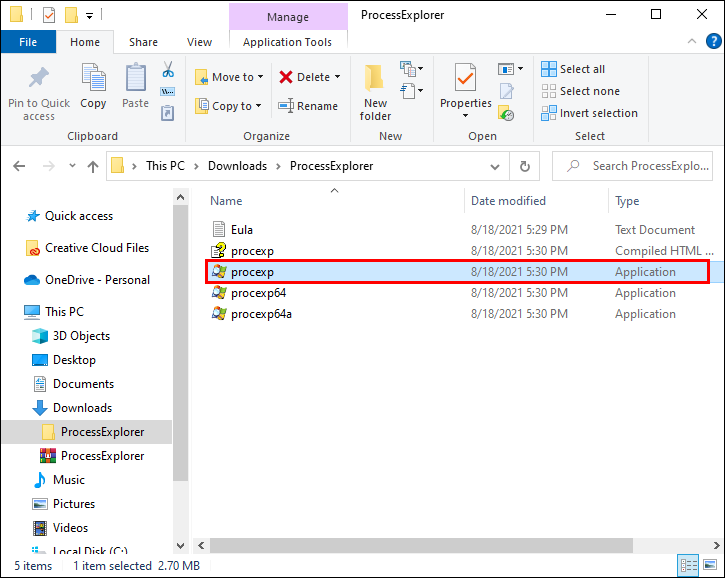Click sidebar scroll down arrow
The image size is (725, 578).
pos(180,546)
